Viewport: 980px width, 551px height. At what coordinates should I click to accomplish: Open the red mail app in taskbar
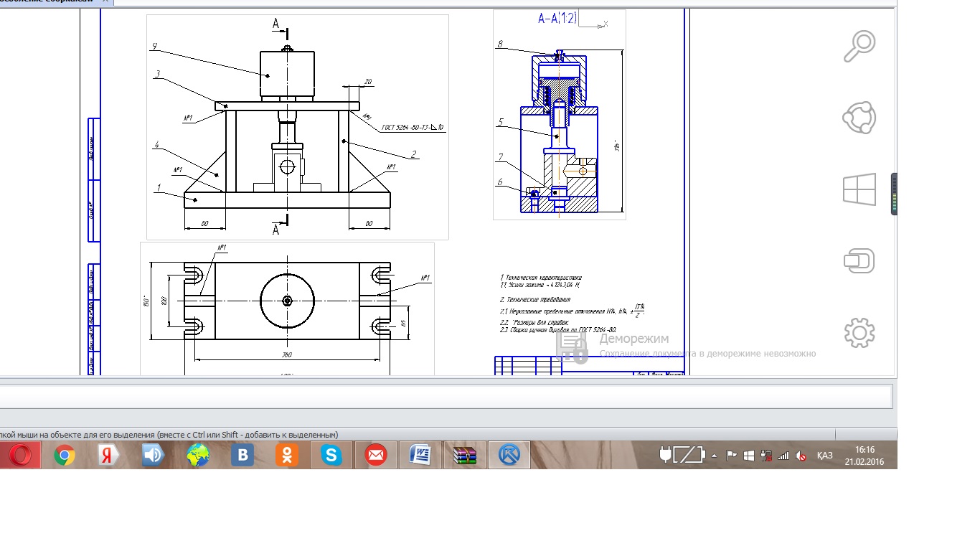coord(376,455)
